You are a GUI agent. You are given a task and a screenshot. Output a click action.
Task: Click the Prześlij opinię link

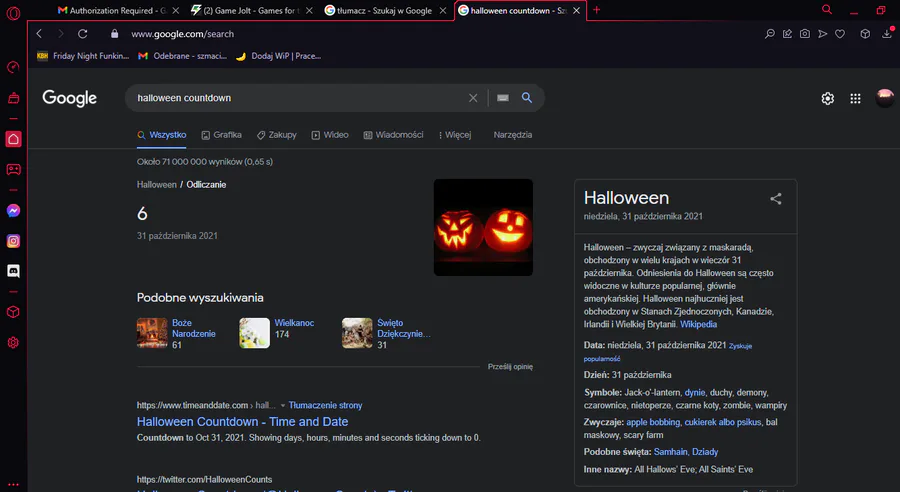[510, 366]
